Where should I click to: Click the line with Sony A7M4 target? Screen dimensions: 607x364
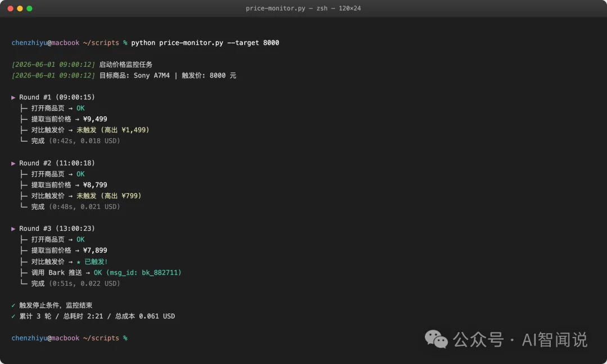(124, 75)
